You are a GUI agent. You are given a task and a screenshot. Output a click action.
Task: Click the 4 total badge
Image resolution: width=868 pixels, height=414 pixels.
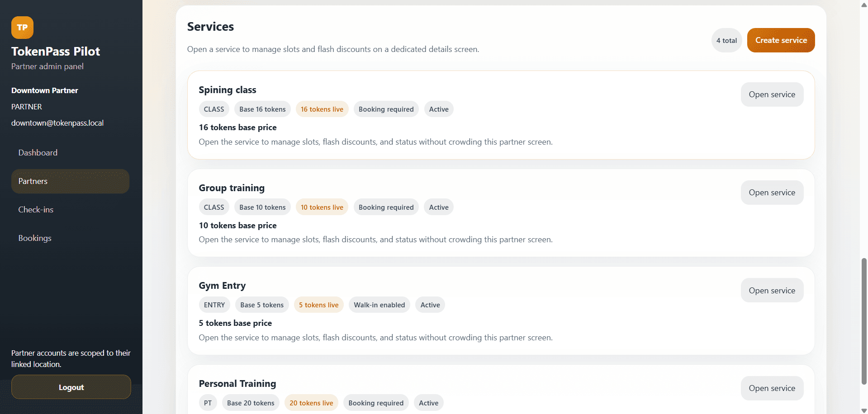pyautogui.click(x=726, y=40)
